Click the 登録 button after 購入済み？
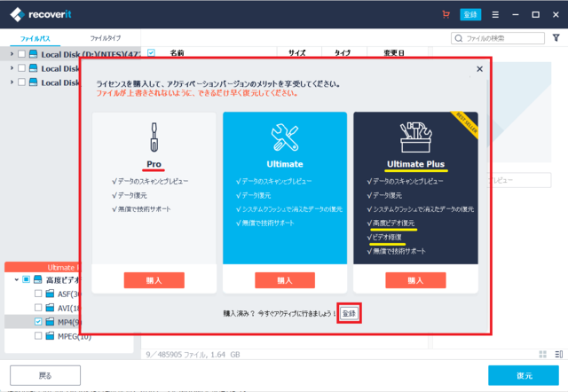The image size is (568, 392). pyautogui.click(x=349, y=313)
